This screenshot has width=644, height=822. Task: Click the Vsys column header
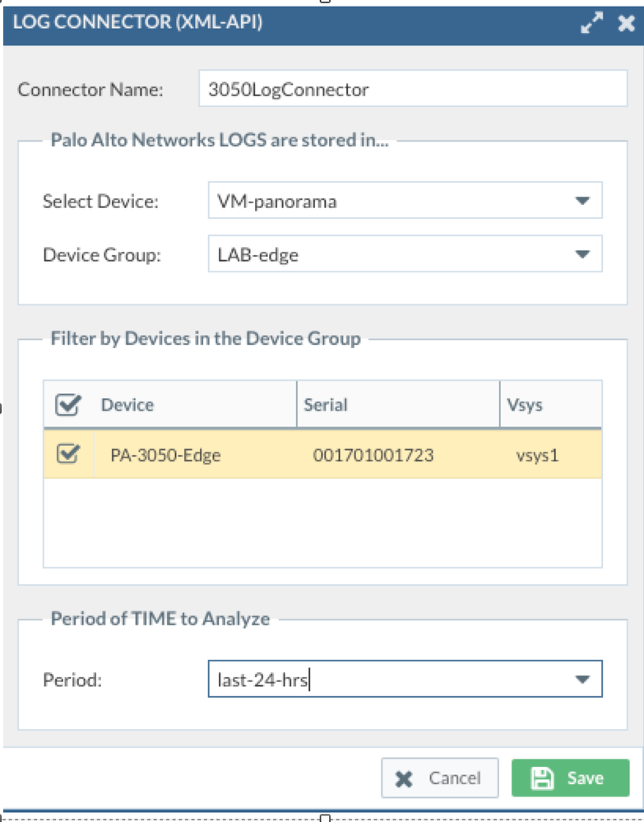pos(526,404)
